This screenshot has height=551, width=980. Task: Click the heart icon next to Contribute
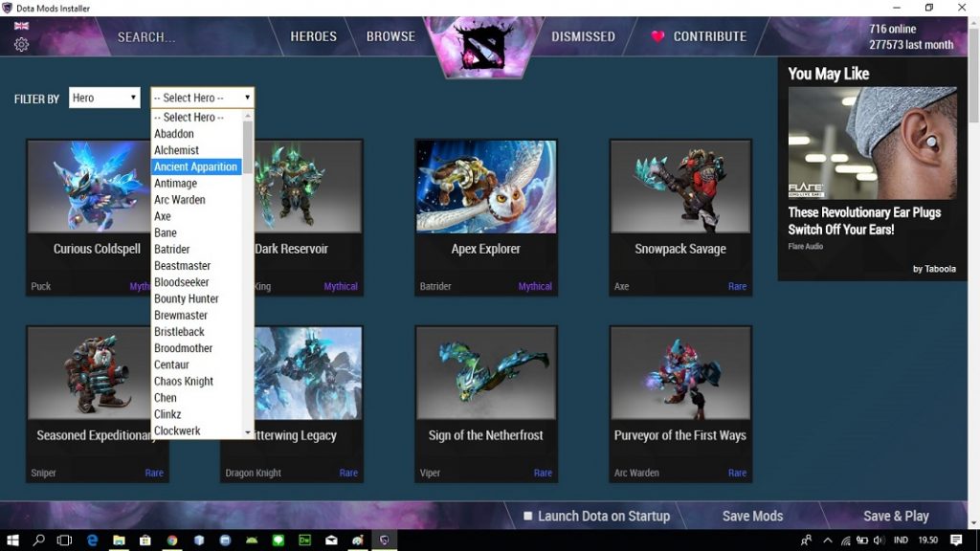tap(657, 37)
